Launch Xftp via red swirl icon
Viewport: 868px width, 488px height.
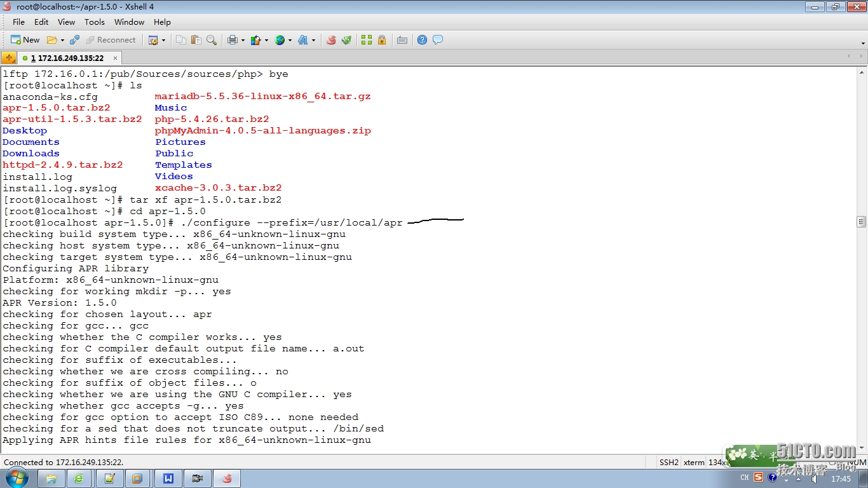pyautogui.click(x=331, y=40)
